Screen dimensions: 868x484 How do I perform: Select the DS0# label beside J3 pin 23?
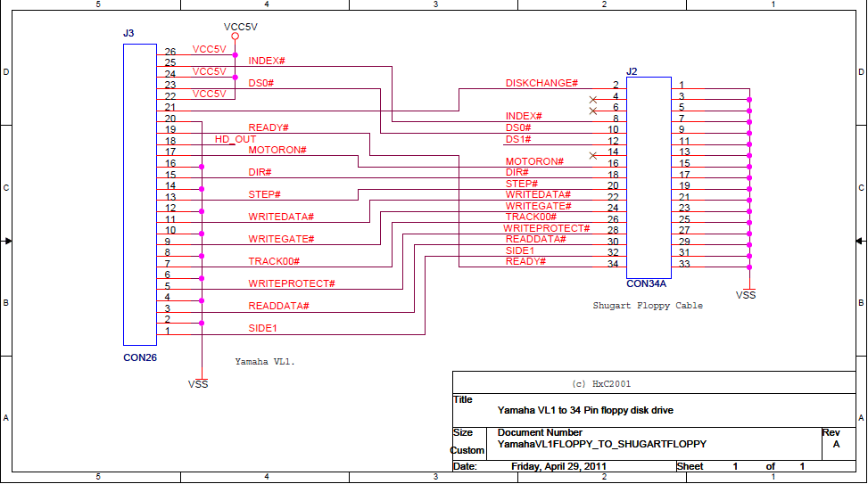pyautogui.click(x=260, y=83)
